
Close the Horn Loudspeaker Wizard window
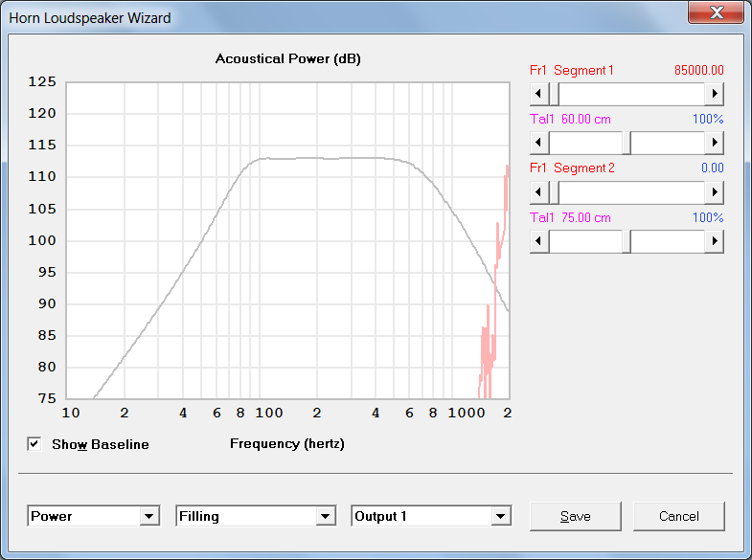[716, 12]
